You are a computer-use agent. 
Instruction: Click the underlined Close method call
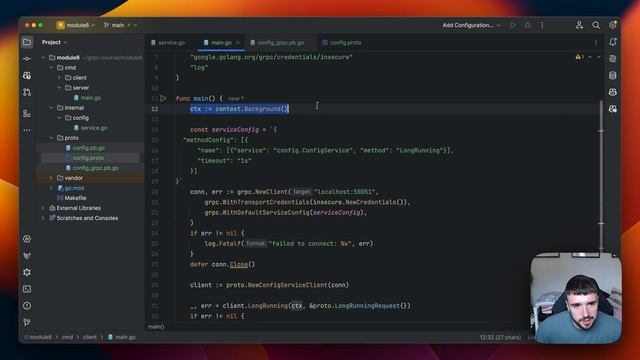239,264
